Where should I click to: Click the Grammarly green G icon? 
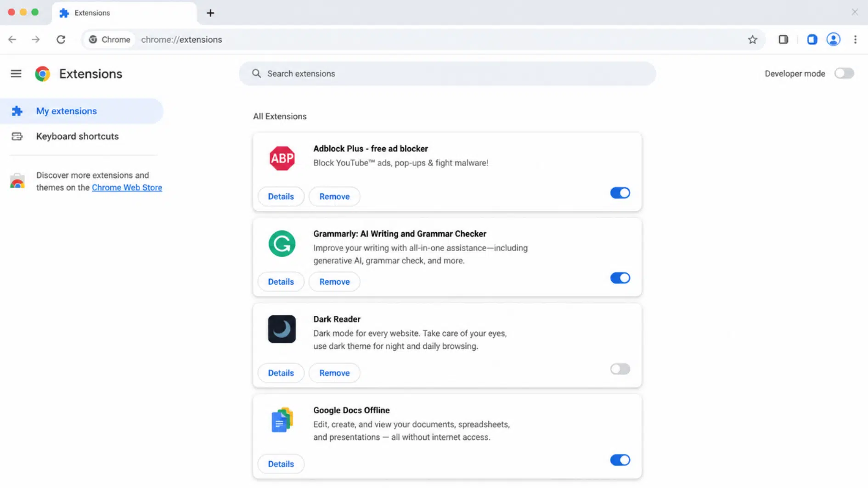click(x=282, y=243)
